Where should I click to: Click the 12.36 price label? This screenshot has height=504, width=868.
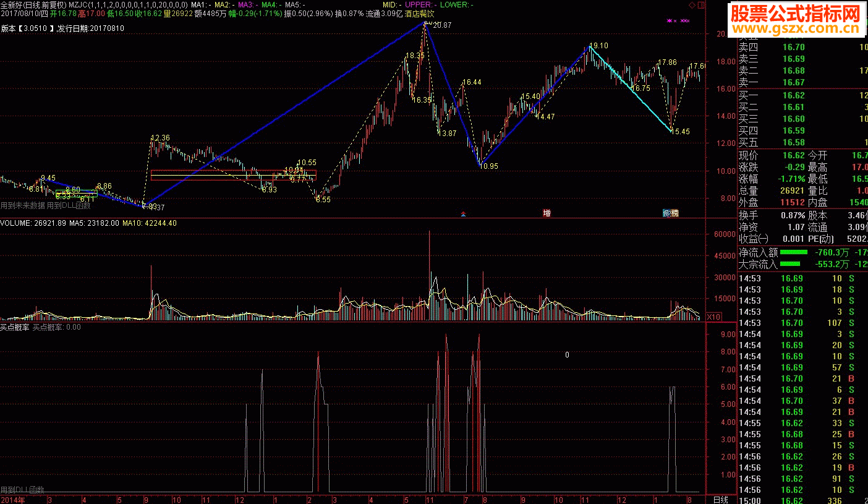coord(160,137)
